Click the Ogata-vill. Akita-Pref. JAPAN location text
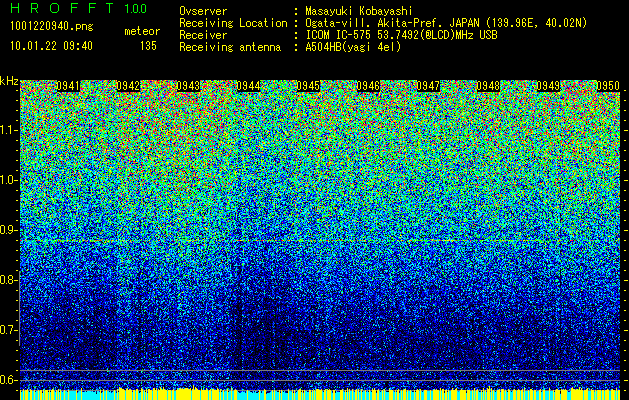 tap(446, 23)
